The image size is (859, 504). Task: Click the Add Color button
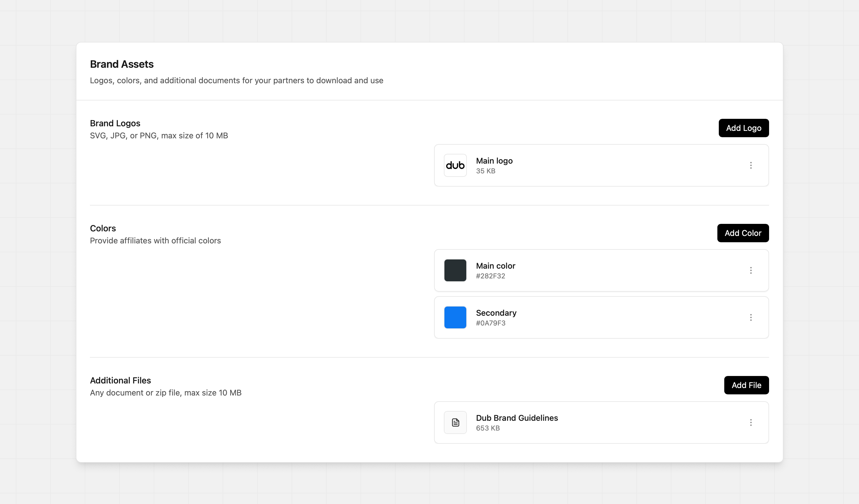(x=743, y=233)
